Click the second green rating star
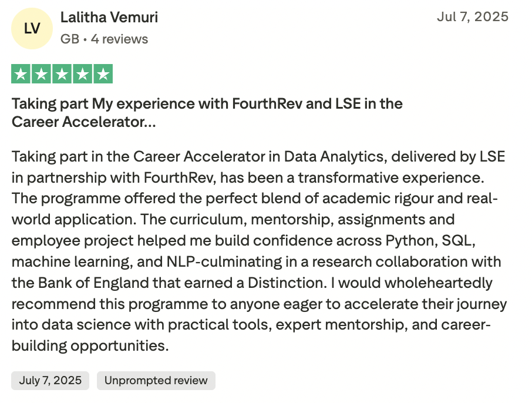 pyautogui.click(x=42, y=74)
